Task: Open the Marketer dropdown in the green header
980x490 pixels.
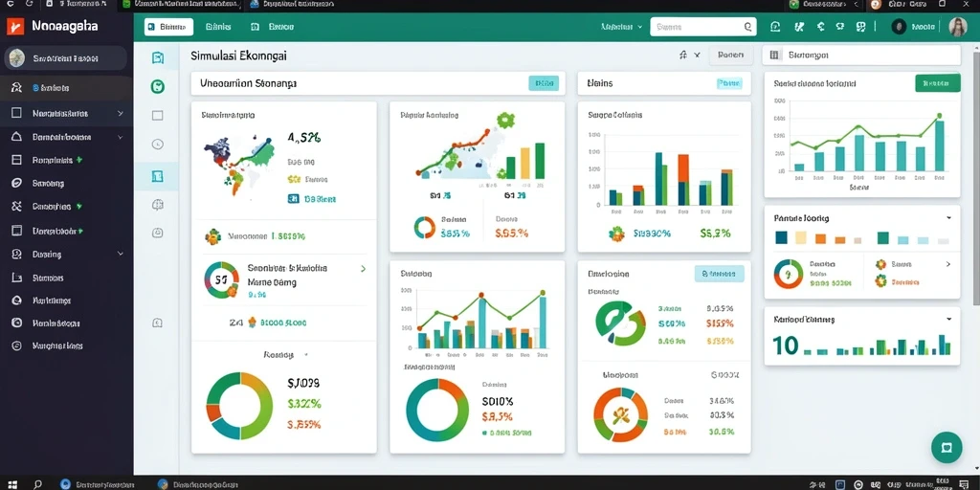Action: pos(621,27)
